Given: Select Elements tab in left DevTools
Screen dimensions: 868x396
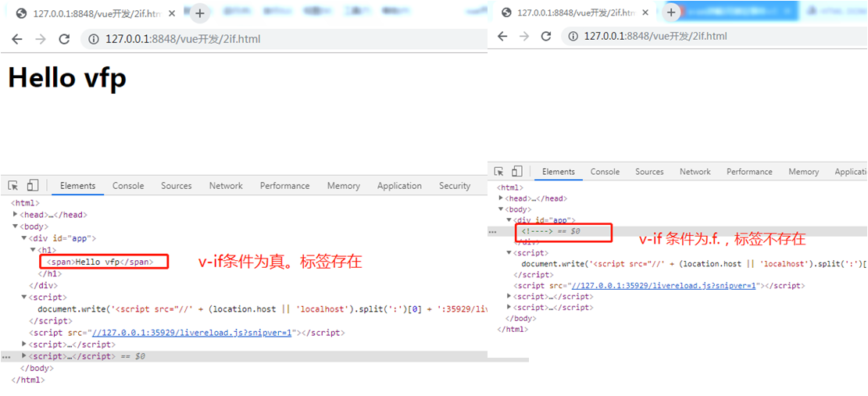Looking at the screenshot, I should click(x=77, y=186).
